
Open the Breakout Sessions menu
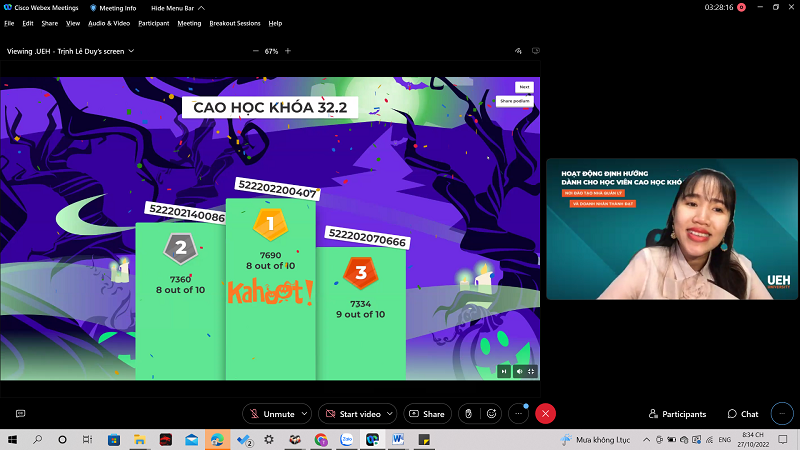[235, 23]
